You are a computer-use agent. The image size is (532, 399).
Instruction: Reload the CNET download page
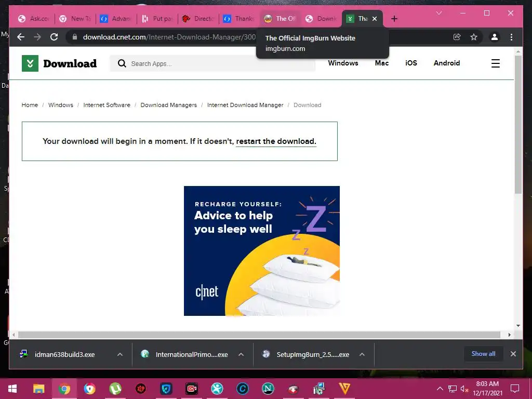(54, 37)
